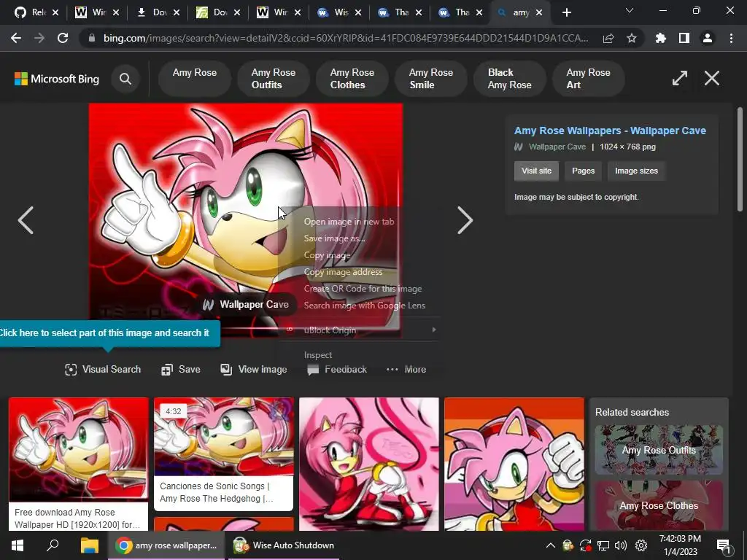Image resolution: width=747 pixels, height=560 pixels.
Task: Click the Visit site button
Action: pos(536,171)
